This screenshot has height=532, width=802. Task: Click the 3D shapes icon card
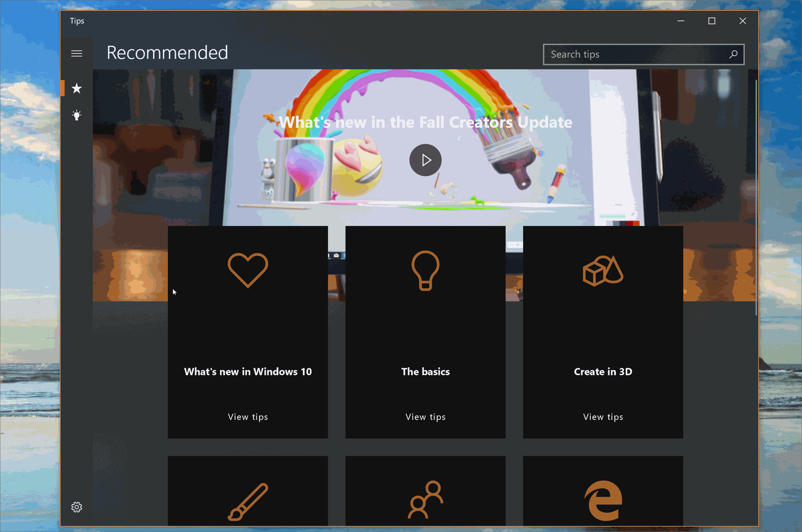(603, 270)
